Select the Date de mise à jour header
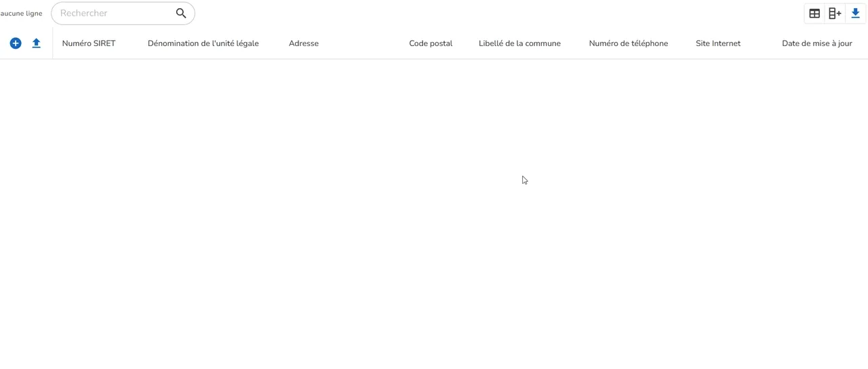The image size is (868, 369). click(x=817, y=43)
